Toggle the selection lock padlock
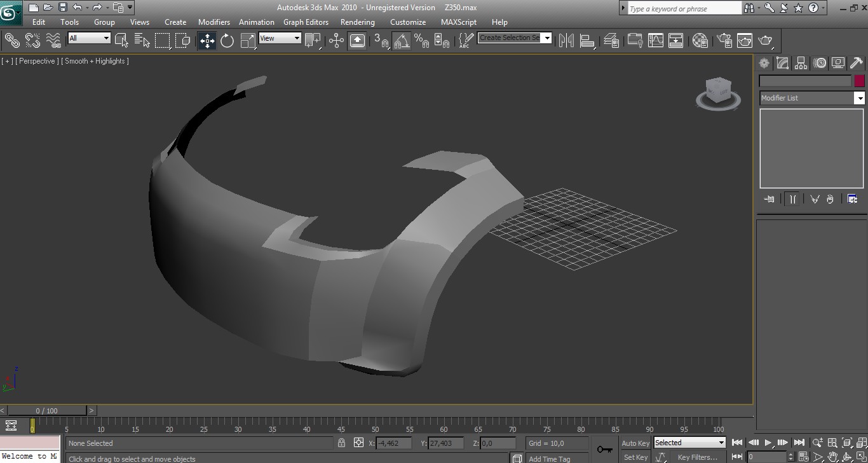This screenshot has width=868, height=463. click(342, 443)
